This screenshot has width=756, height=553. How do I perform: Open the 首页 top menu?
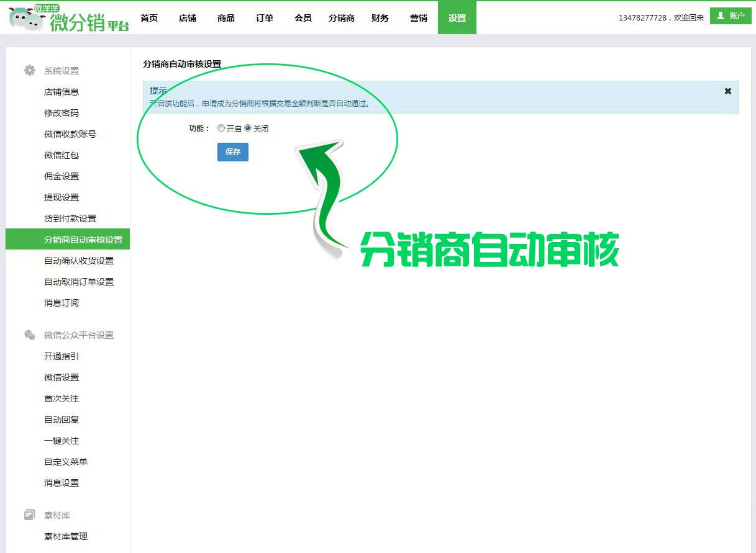click(x=149, y=18)
